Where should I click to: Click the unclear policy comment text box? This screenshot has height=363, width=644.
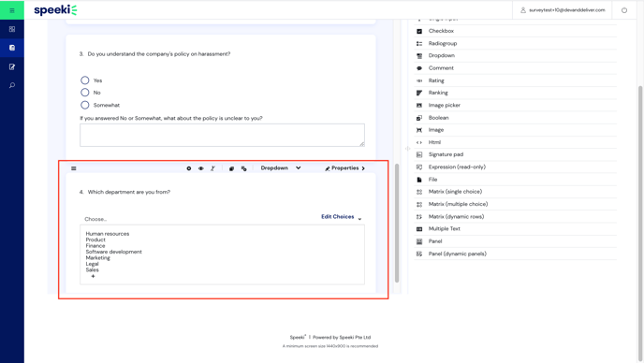[x=222, y=135]
